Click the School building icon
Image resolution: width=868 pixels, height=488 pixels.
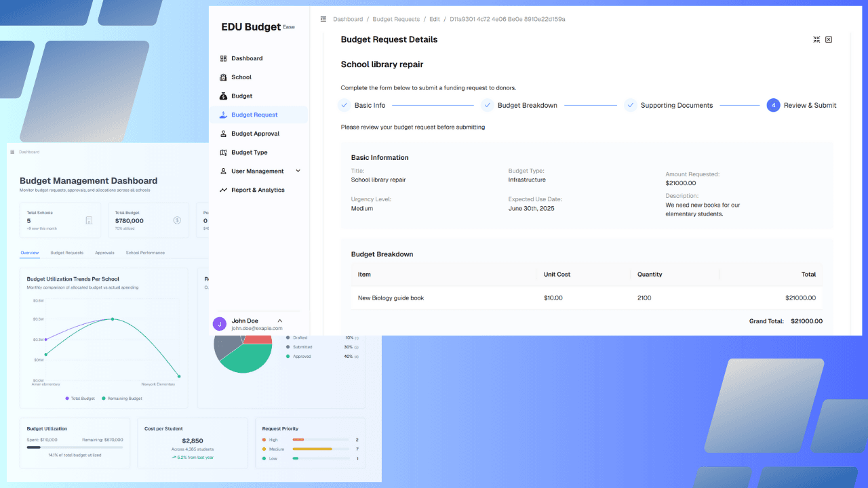click(x=223, y=77)
